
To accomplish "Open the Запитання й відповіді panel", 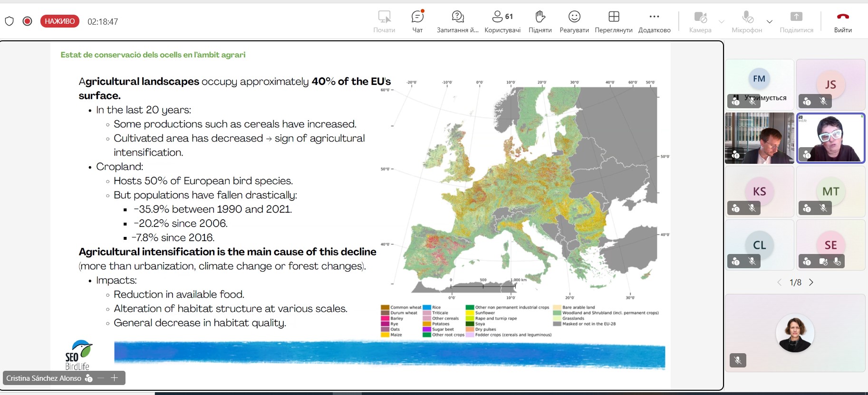I will pyautogui.click(x=457, y=21).
